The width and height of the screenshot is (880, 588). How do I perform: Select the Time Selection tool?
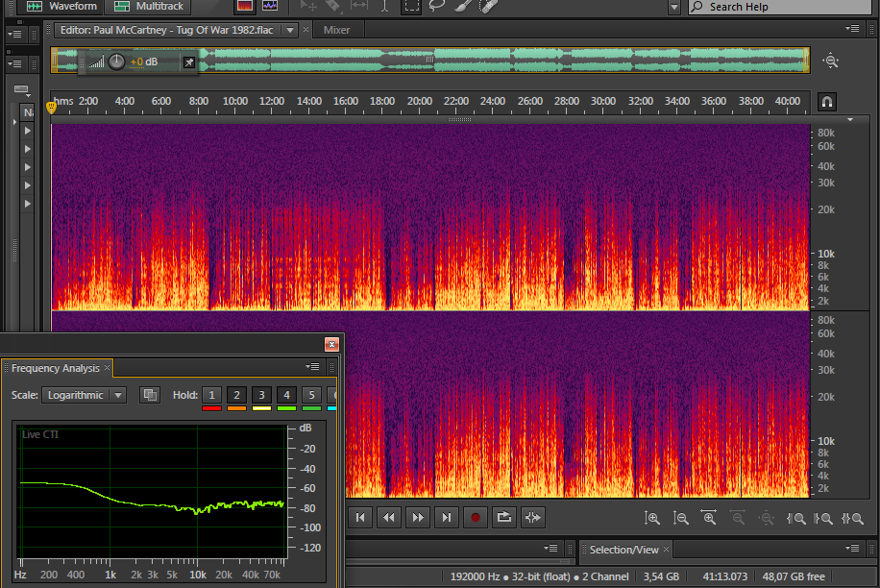click(384, 6)
